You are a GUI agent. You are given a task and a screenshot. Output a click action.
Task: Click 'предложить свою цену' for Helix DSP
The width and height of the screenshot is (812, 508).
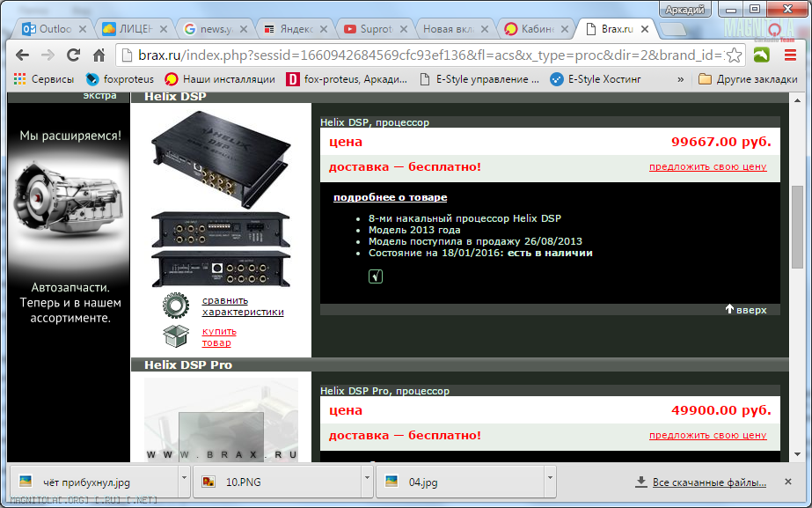pyautogui.click(x=707, y=166)
